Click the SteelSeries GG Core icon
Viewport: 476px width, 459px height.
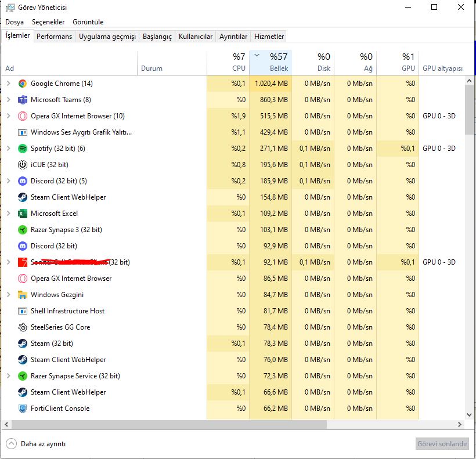pyautogui.click(x=23, y=327)
